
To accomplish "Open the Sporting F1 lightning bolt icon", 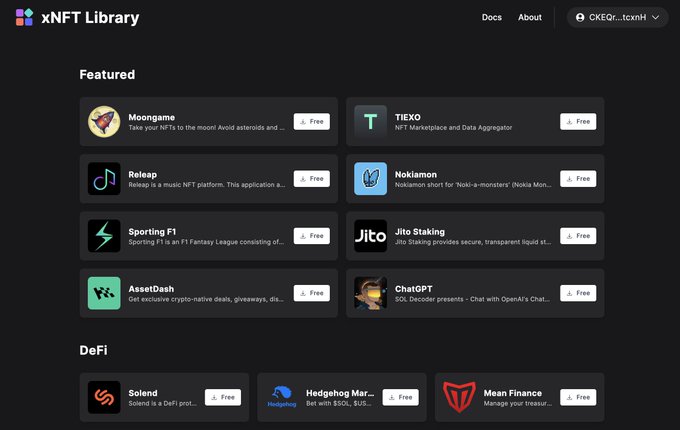I will click(104, 236).
